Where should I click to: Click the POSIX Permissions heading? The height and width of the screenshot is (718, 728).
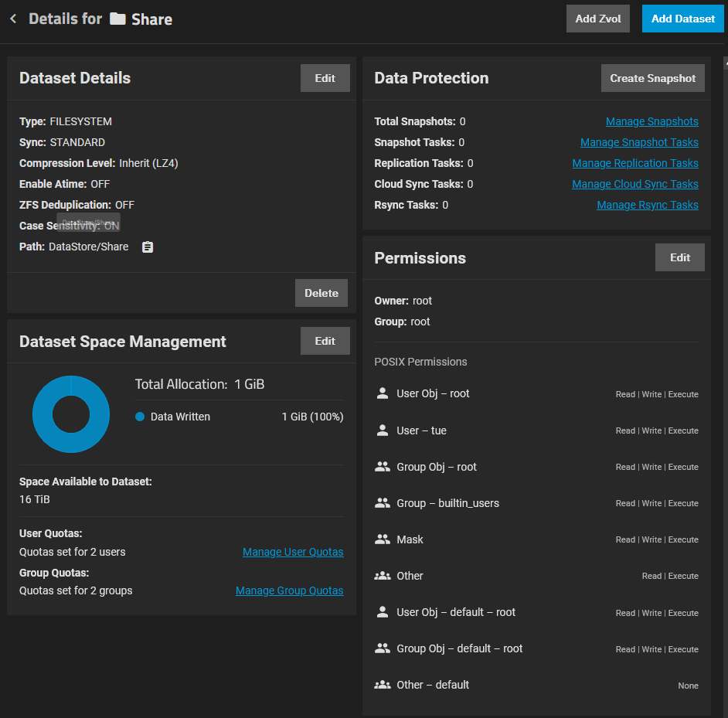[x=420, y=362]
